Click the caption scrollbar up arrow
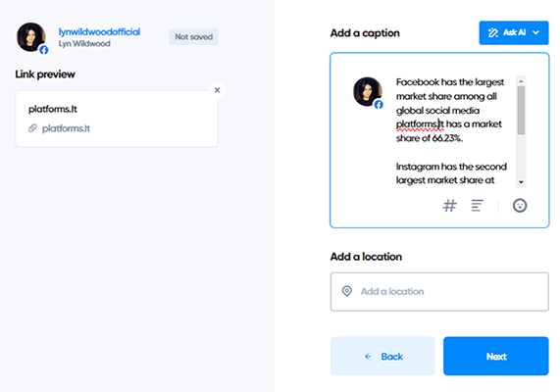Screen dimensions: 560x392 click(521, 81)
